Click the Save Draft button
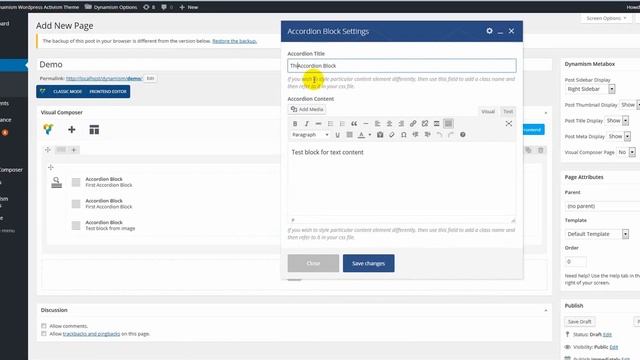This screenshot has height=360, width=640. [x=580, y=322]
